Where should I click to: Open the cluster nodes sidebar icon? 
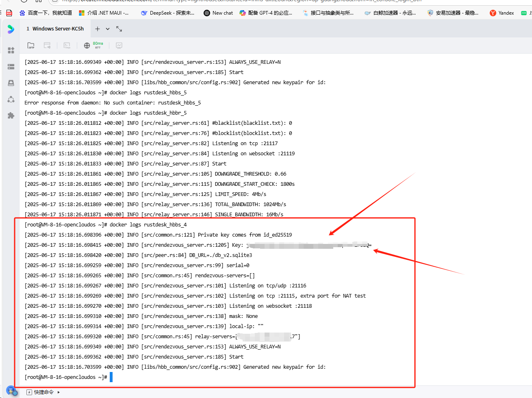click(11, 99)
